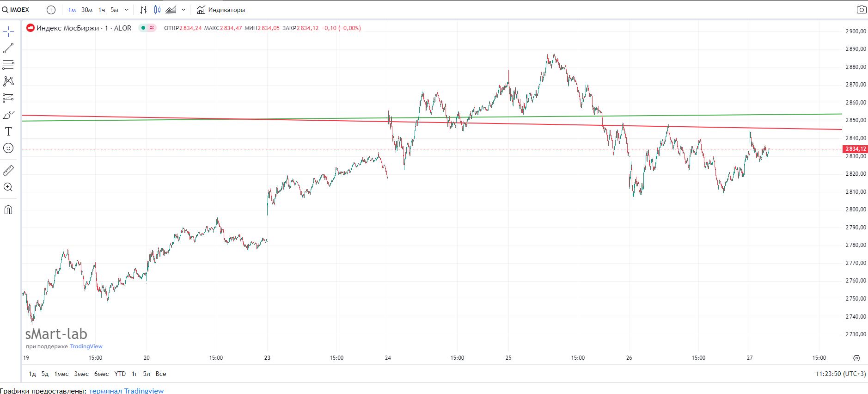Activate the zoom in tool
Screen dimensions: 868x394
pos(8,187)
